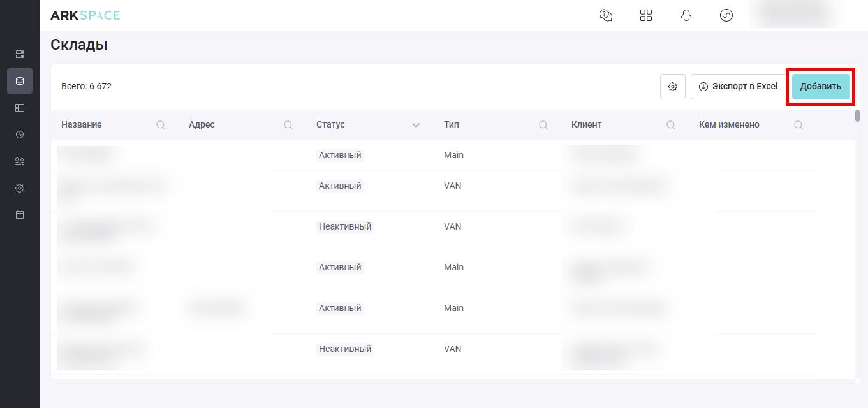Image resolution: width=868 pixels, height=408 pixels.
Task: Click the up-down arrows circle icon in header
Action: pyautogui.click(x=726, y=15)
